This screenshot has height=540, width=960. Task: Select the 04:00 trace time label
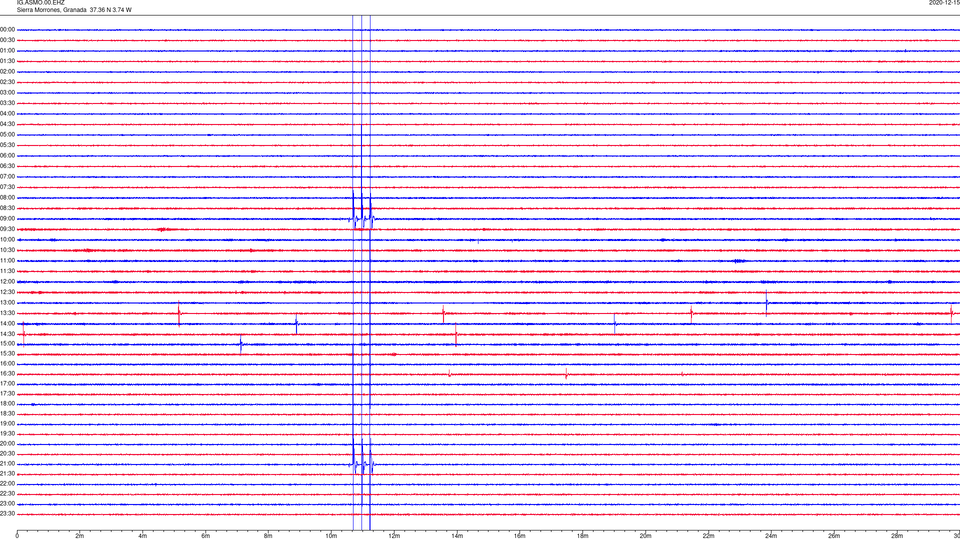[x=7, y=114]
